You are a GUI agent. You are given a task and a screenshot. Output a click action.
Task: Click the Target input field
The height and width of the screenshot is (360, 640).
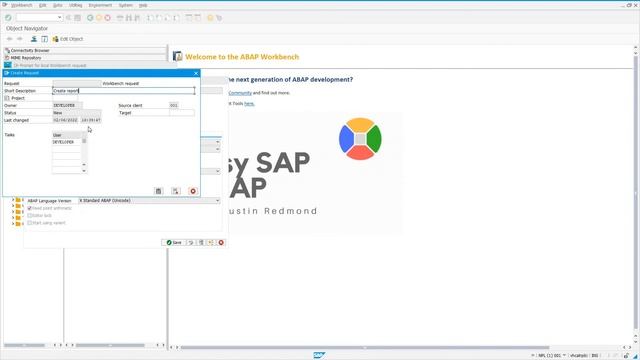182,113
